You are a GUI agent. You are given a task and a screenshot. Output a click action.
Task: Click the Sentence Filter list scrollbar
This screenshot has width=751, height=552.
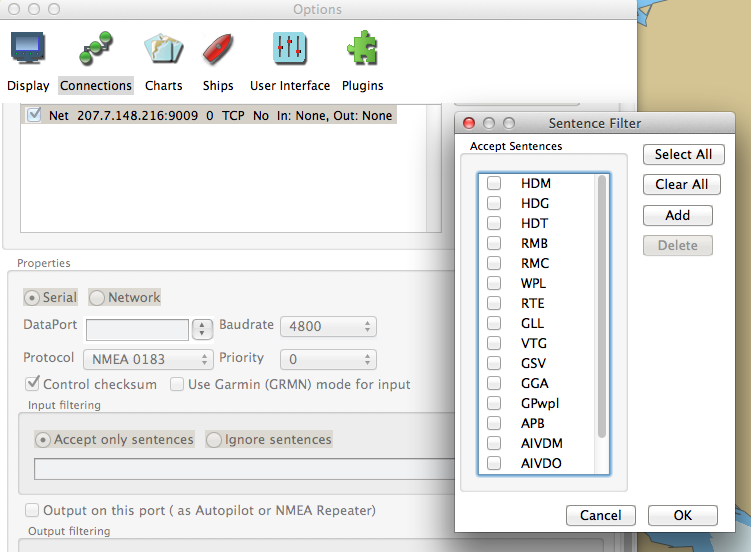pos(602,306)
